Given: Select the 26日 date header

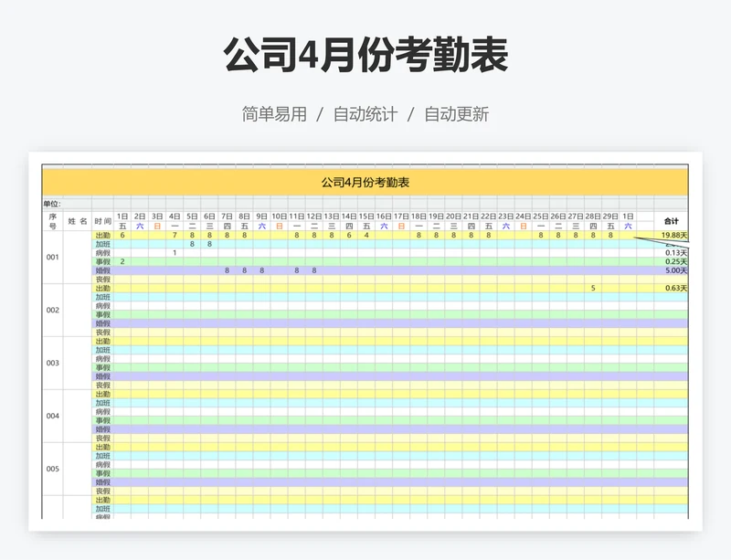Looking at the screenshot, I should tap(558, 217).
